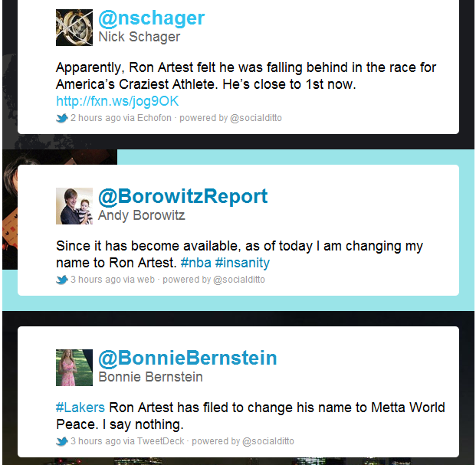Click Twitter bird icon on Borowitz tweet

62,280
